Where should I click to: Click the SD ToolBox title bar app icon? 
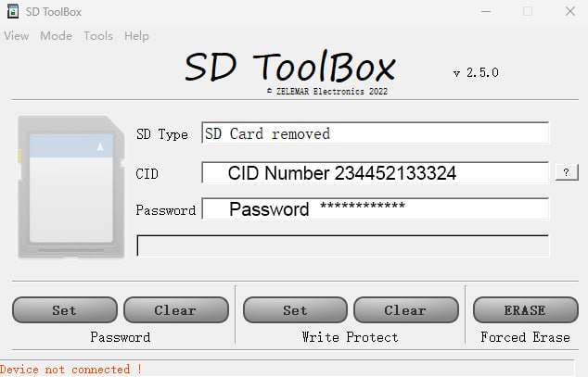coord(13,12)
